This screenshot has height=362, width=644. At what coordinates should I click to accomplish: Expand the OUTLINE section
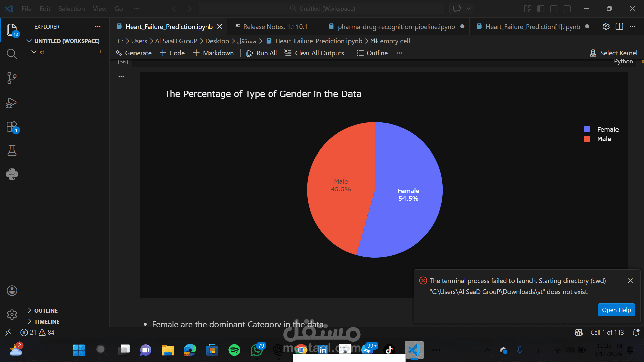[x=46, y=311]
